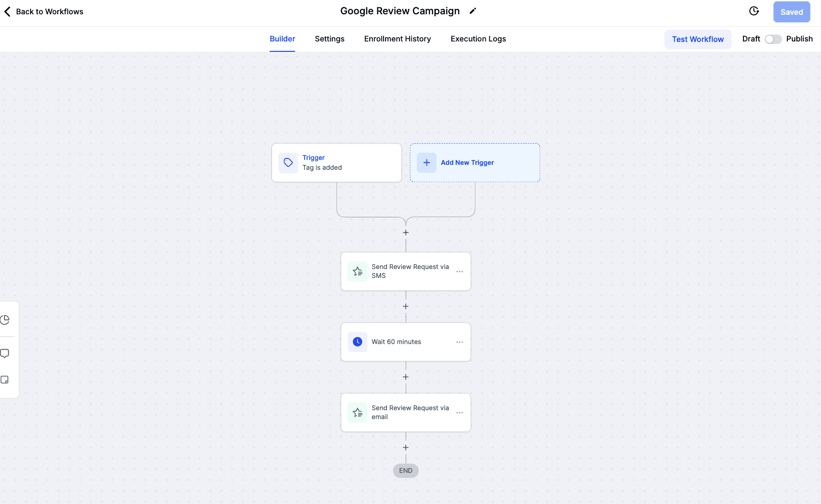821x504 pixels.
Task: Open version history using the clock icon
Action: pos(754,11)
